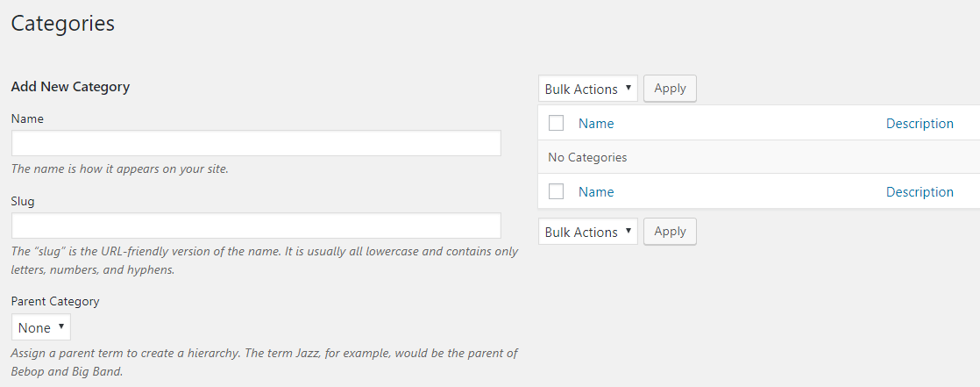Image resolution: width=980 pixels, height=387 pixels.
Task: Click the category Name text field
Action: coord(256,143)
